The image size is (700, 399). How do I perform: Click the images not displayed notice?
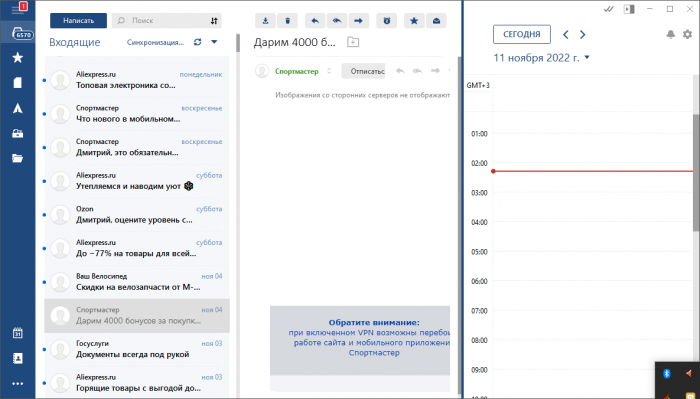pyautogui.click(x=362, y=95)
